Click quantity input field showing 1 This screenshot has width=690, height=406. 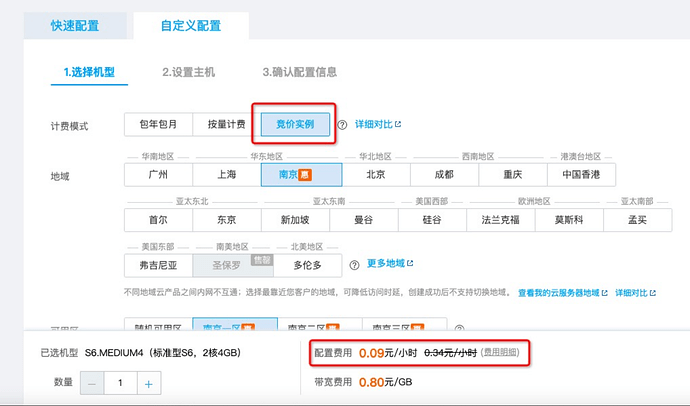pos(120,383)
